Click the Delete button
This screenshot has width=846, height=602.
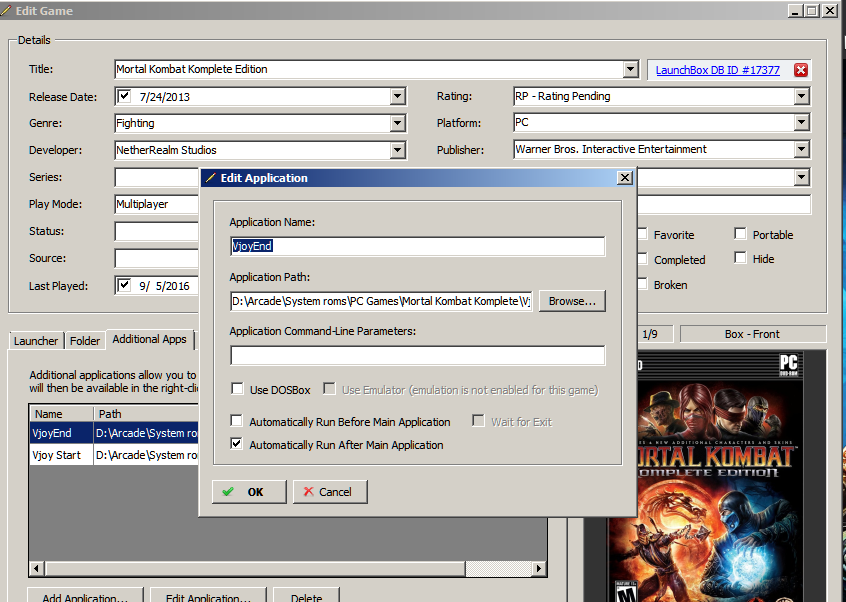[x=306, y=595]
